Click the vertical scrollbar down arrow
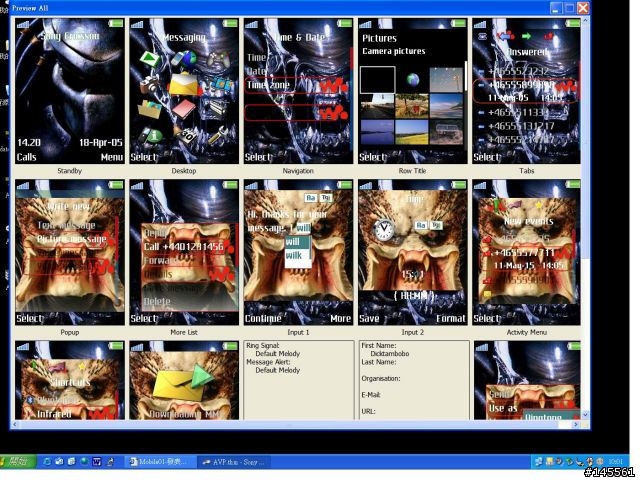 [585, 415]
